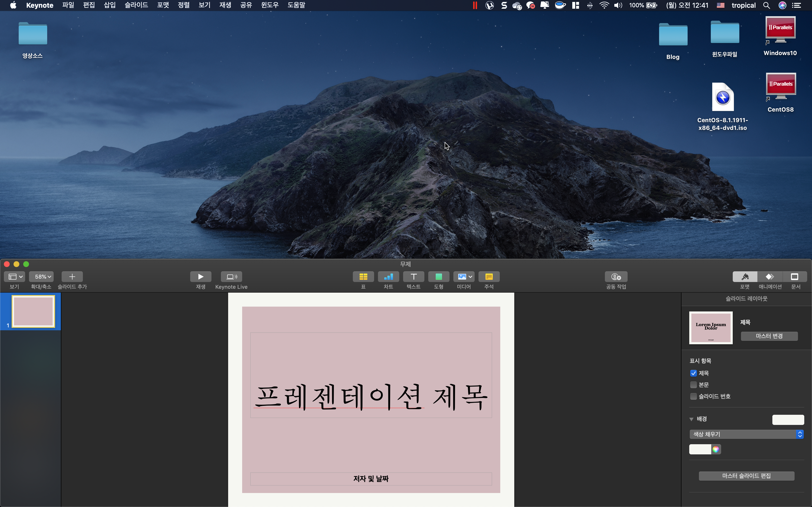Open the 슬라이드 menu in menu bar
The image size is (812, 507).
[x=136, y=5]
